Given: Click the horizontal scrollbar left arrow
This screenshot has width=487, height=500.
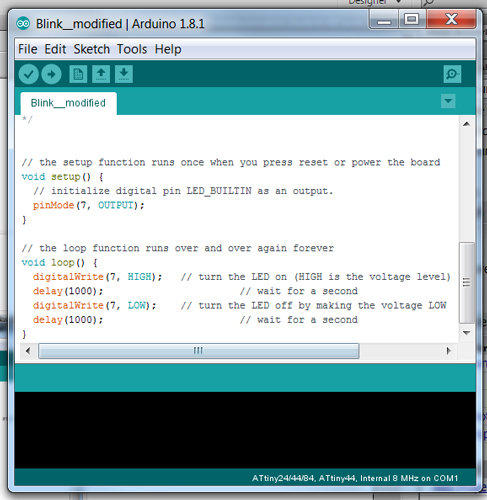Looking at the screenshot, I should tap(28, 351).
